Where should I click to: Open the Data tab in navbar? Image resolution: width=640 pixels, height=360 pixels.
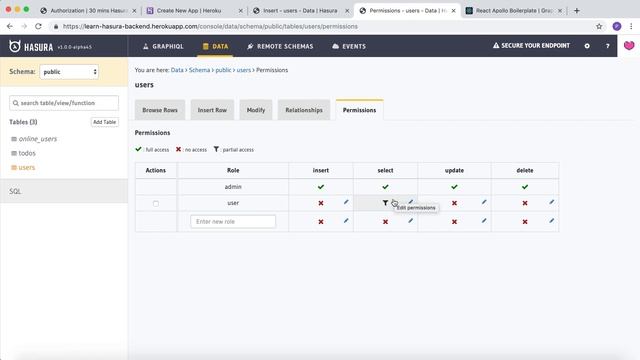coord(216,46)
